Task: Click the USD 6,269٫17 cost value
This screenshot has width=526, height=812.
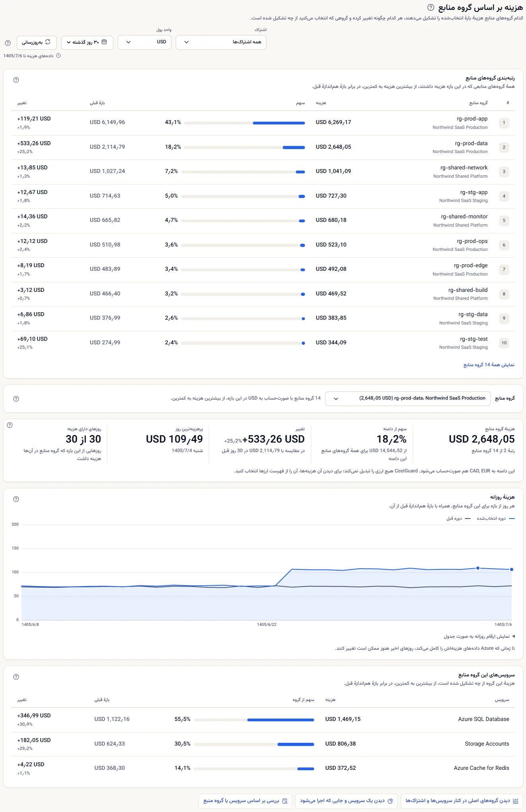Action: click(x=334, y=122)
